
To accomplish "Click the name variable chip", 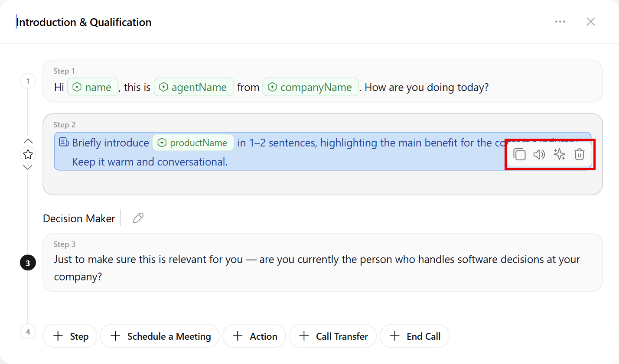I will (93, 87).
